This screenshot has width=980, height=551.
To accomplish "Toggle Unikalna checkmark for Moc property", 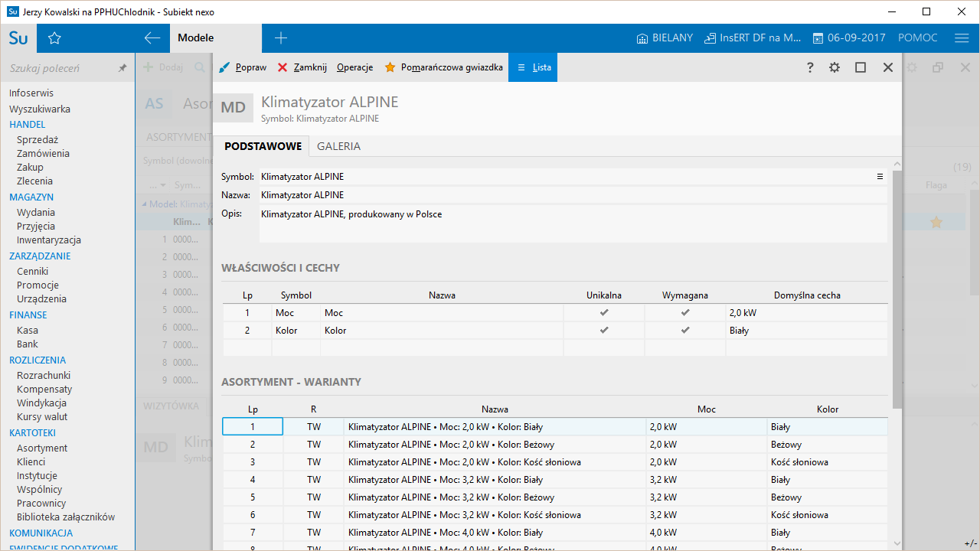I will pyautogui.click(x=604, y=313).
